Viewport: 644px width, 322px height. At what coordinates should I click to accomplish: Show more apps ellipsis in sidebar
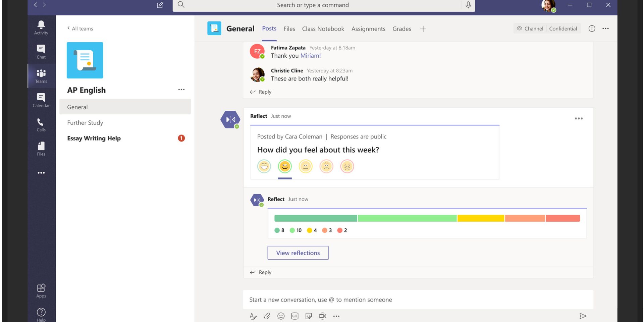[41, 173]
